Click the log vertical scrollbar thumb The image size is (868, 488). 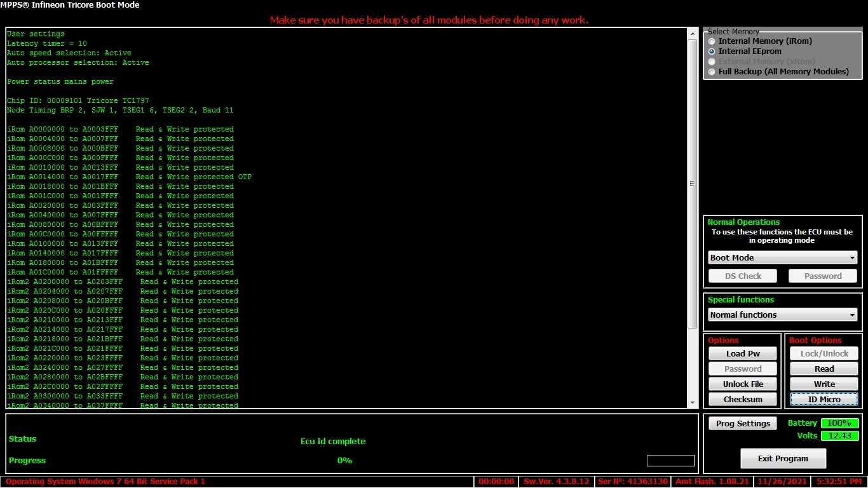click(x=693, y=184)
